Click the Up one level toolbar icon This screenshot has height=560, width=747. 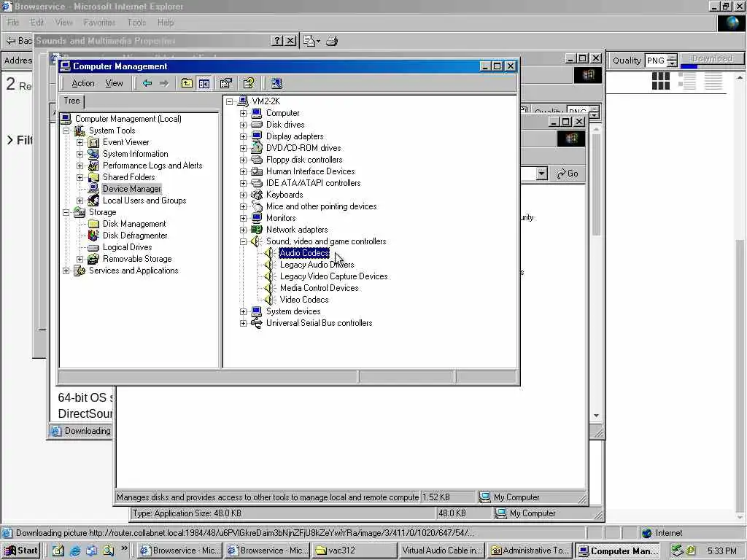(187, 83)
